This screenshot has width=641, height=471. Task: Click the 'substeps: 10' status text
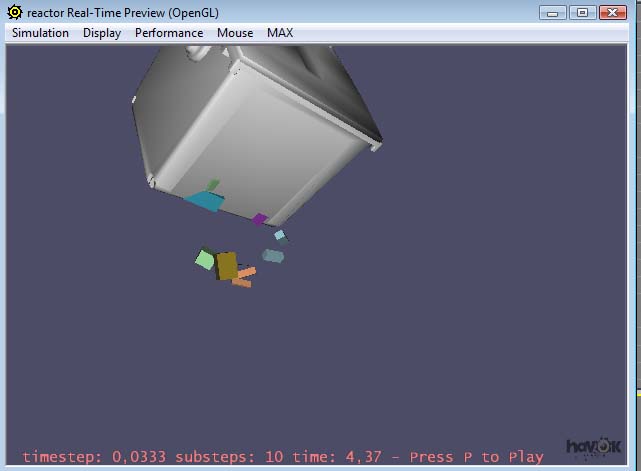click(229, 457)
